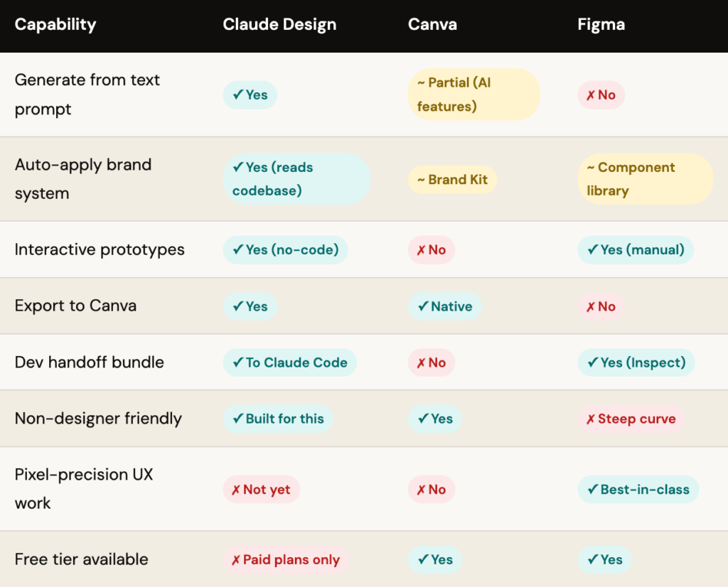Click the 'Yes (reads codebase)' badge
This screenshot has width=728, height=587.
click(x=296, y=179)
